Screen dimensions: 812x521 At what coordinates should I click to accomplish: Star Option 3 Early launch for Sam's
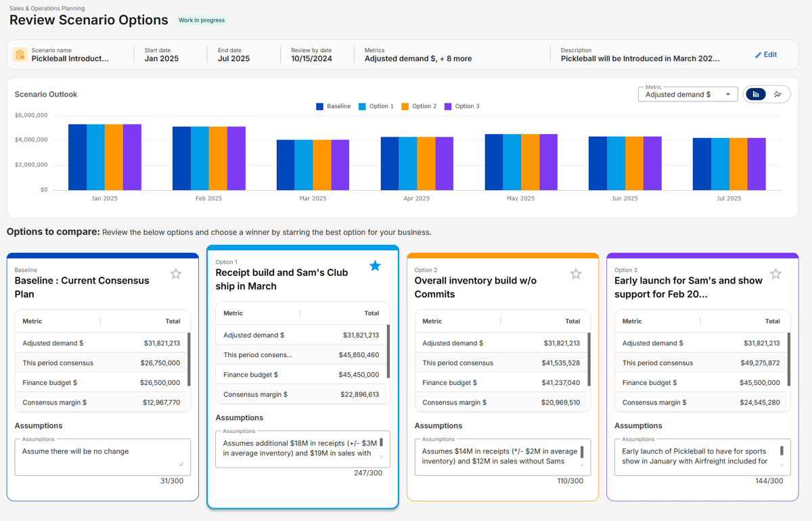[775, 273]
